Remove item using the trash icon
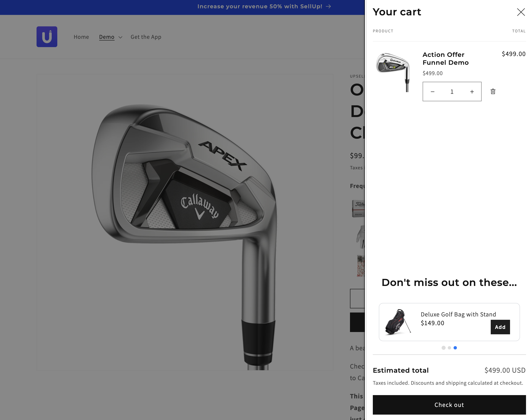The height and width of the screenshot is (420, 531). coord(493,92)
